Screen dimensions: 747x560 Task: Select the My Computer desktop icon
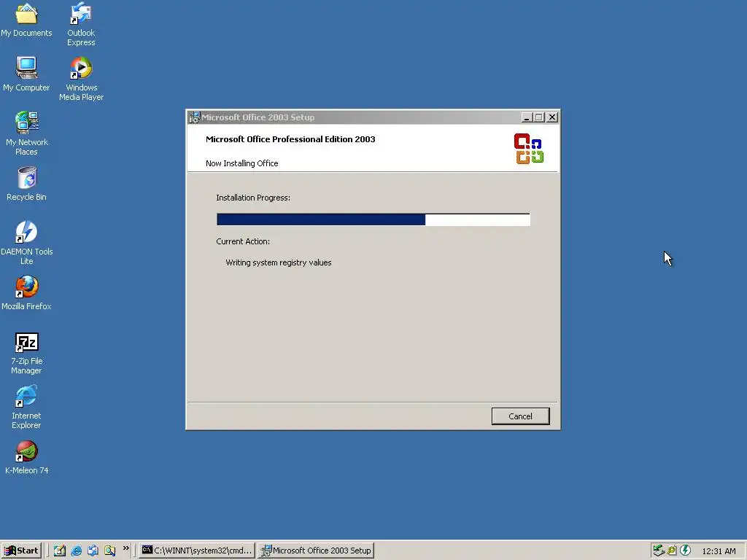click(x=26, y=74)
